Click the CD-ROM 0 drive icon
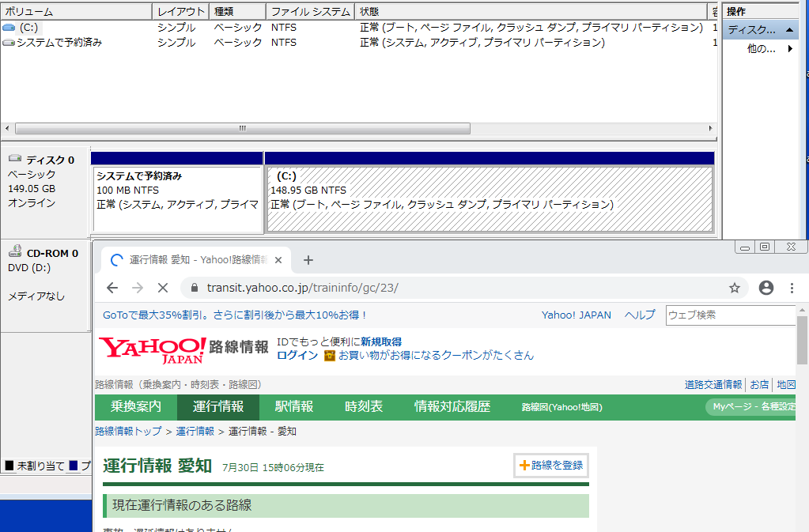The image size is (809, 532). (x=15, y=251)
